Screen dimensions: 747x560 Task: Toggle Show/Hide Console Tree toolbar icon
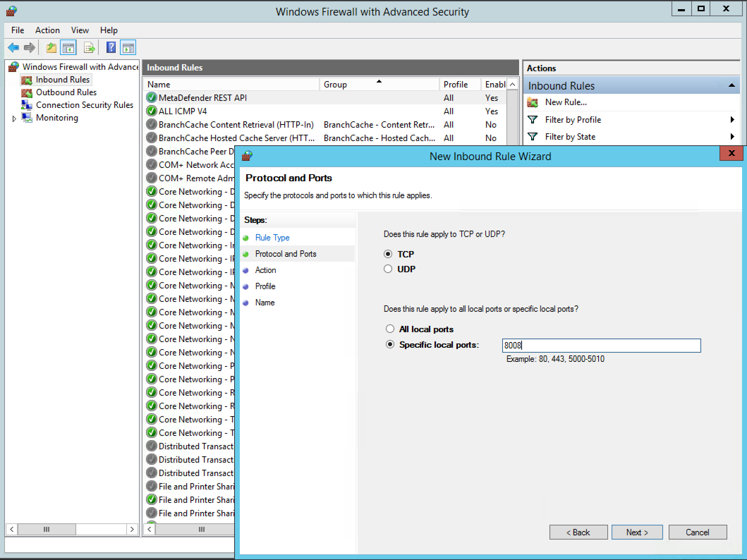coord(68,48)
